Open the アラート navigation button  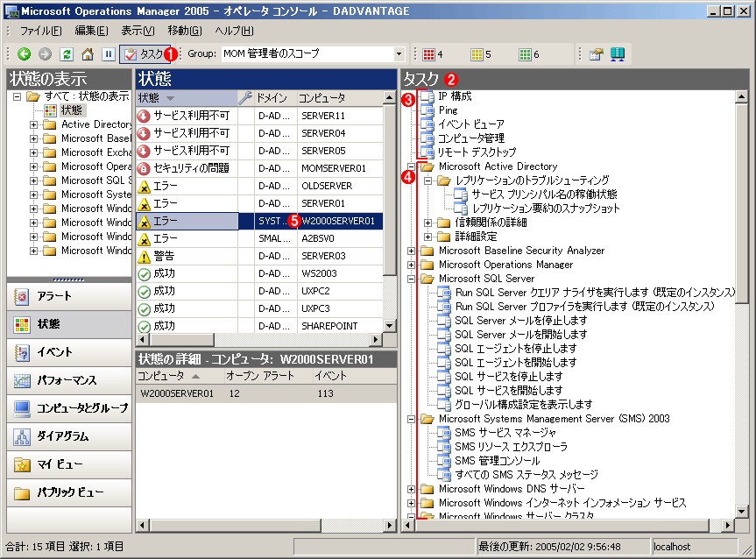pos(69,296)
